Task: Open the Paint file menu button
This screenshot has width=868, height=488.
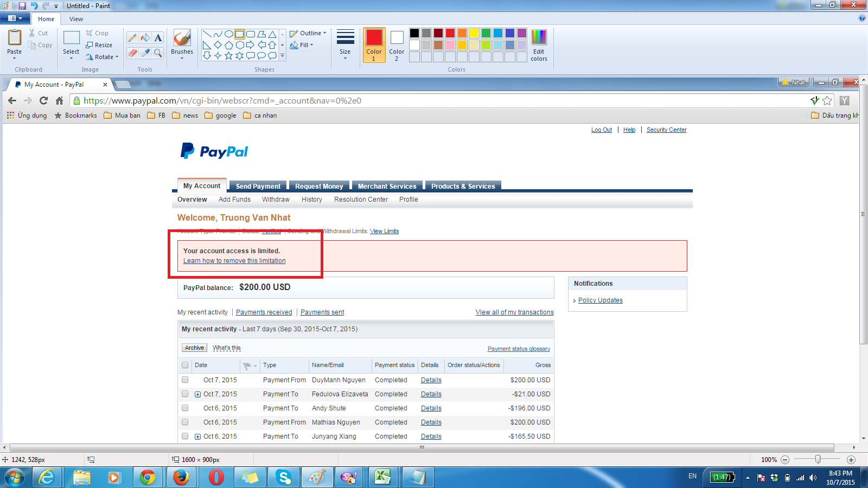Action: [x=15, y=18]
